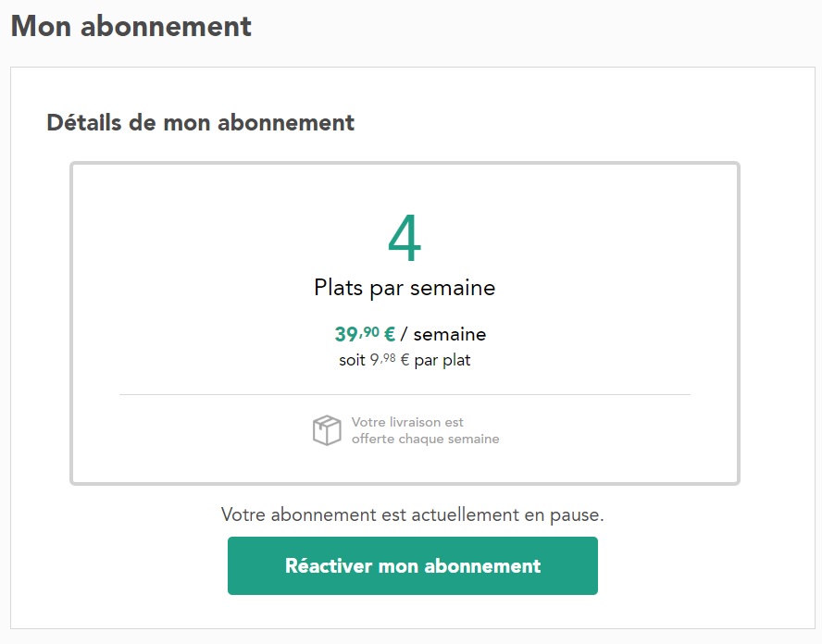Image resolution: width=822 pixels, height=644 pixels.
Task: Click the Plats par semaine label
Action: pyautogui.click(x=405, y=288)
